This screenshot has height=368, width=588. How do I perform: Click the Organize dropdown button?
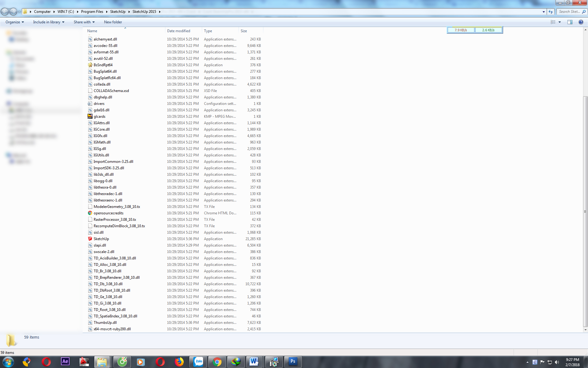point(14,22)
